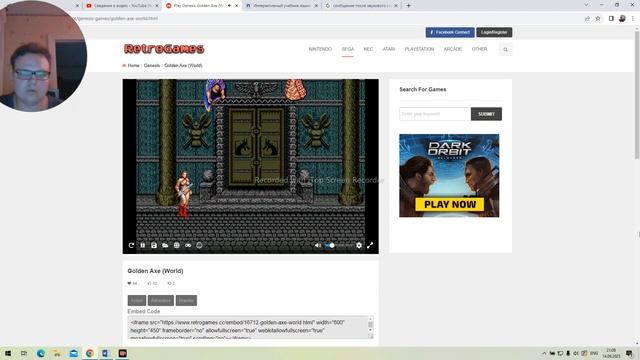Adjust the emulator volume slider
The height and width of the screenshot is (360, 640).
click(x=339, y=245)
